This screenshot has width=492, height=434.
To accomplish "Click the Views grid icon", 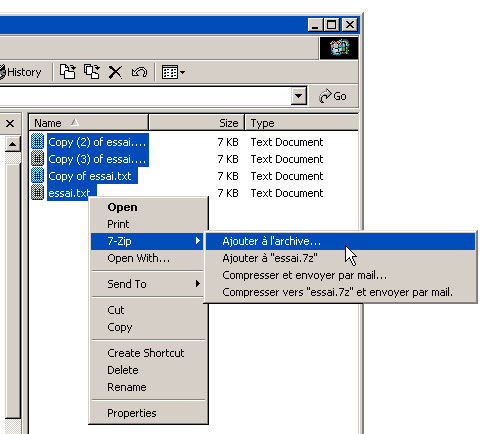I will click(170, 72).
